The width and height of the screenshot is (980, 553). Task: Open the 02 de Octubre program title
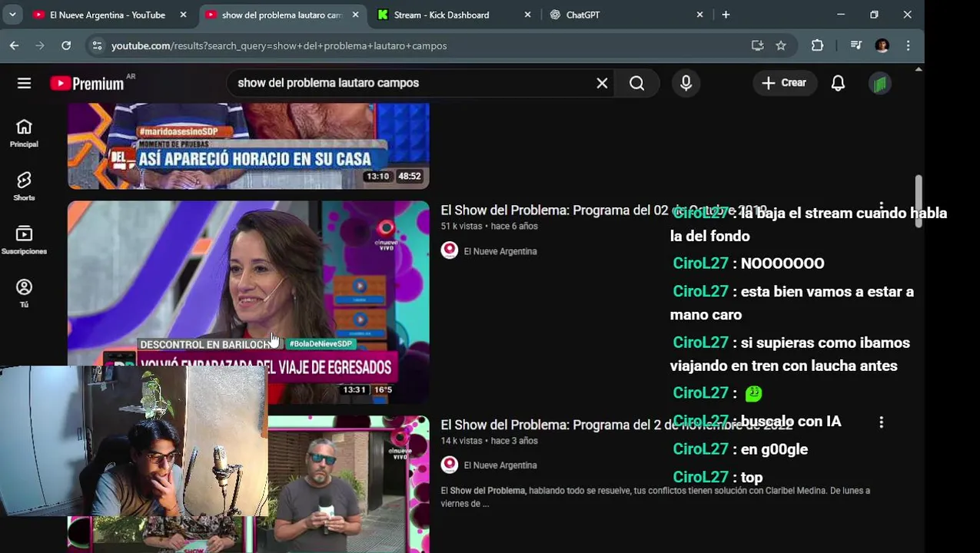coord(603,210)
